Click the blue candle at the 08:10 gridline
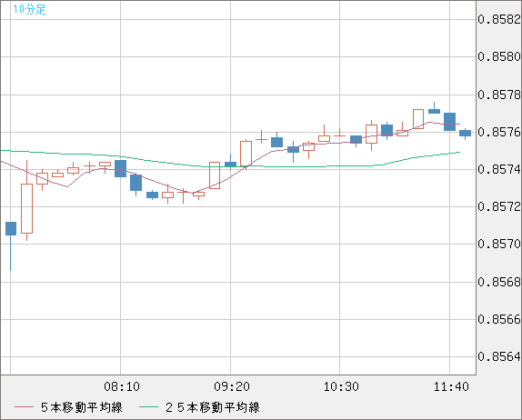 click(x=121, y=168)
